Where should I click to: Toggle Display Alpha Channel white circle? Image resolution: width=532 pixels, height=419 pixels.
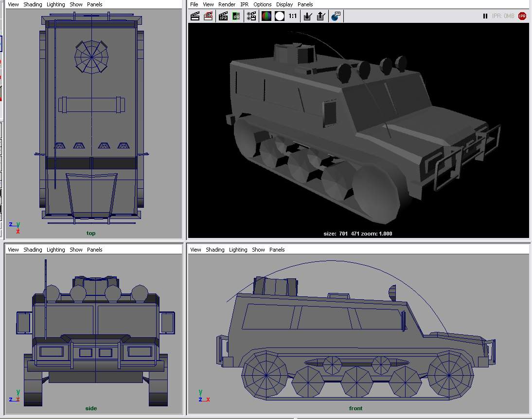280,16
